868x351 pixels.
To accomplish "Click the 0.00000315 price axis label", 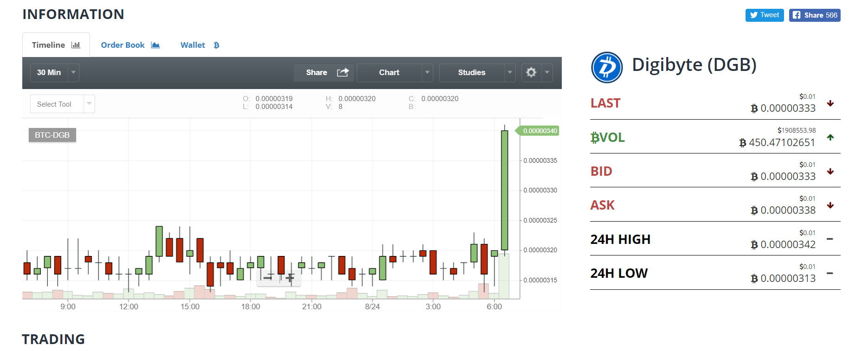I will click(540, 280).
